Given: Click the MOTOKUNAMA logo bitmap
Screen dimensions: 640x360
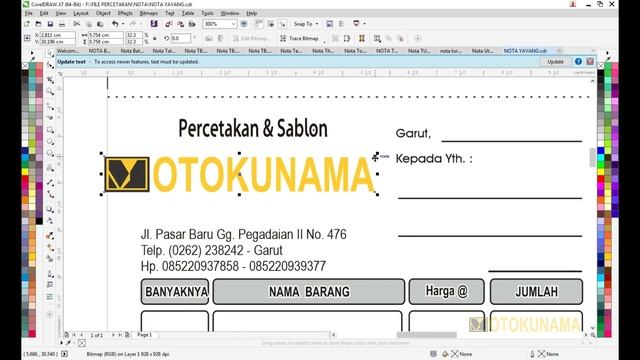Looking at the screenshot, I should point(240,174).
